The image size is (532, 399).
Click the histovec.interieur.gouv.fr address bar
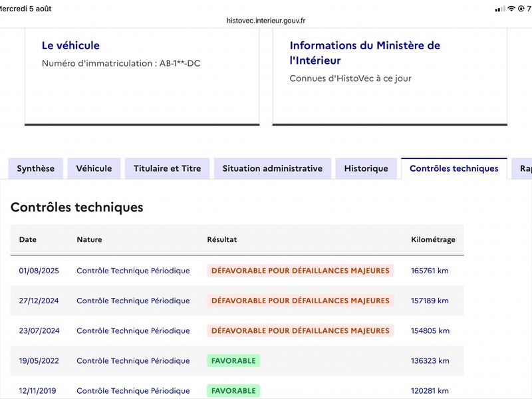[266, 21]
